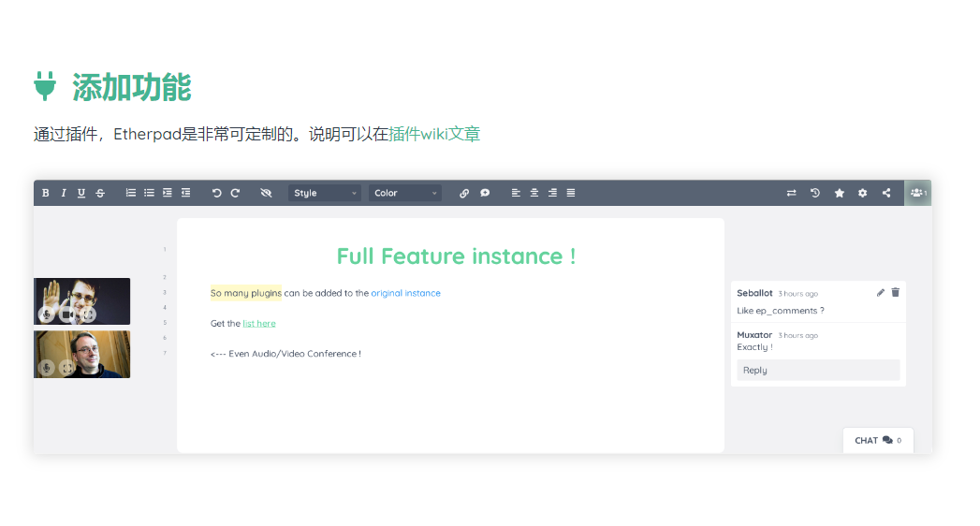Mute microphone on top video thumbnail

pyautogui.click(x=46, y=314)
